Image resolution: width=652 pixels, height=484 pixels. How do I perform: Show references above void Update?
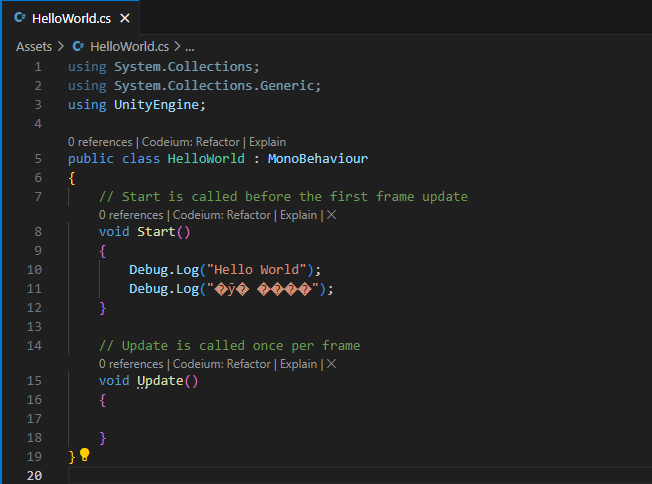coord(131,364)
